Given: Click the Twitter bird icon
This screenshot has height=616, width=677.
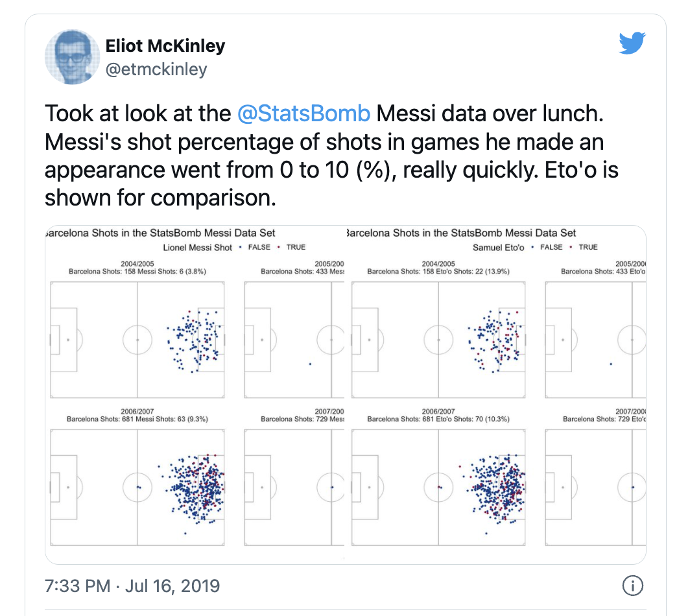Looking at the screenshot, I should (x=632, y=43).
